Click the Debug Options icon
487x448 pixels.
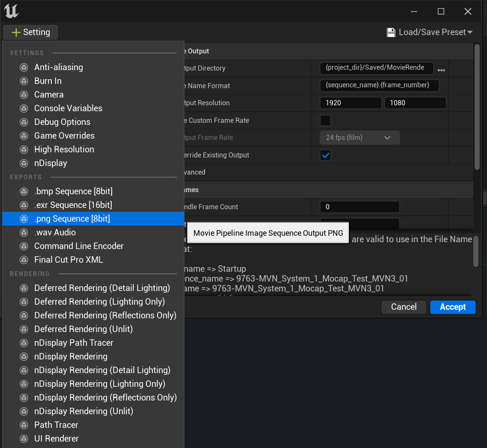coord(24,122)
